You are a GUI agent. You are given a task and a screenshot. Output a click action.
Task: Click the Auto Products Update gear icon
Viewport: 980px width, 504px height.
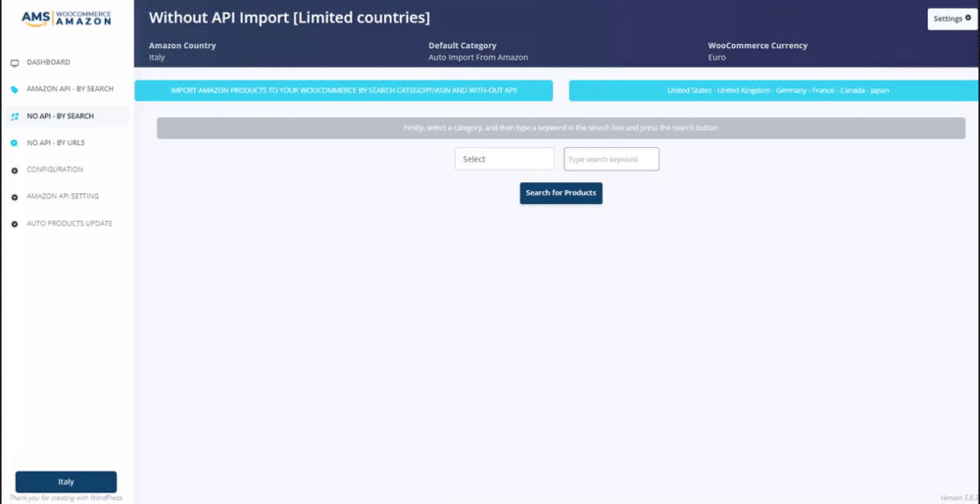(15, 224)
